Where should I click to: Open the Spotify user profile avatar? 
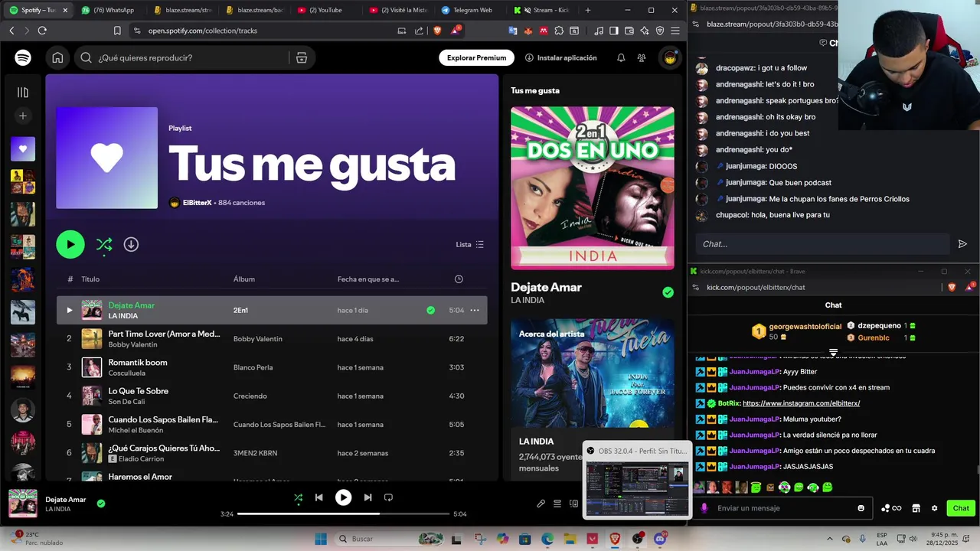point(670,57)
